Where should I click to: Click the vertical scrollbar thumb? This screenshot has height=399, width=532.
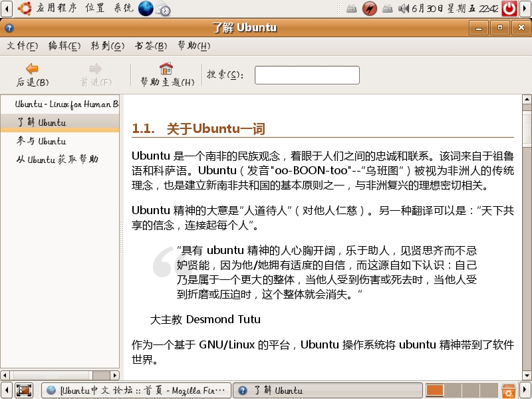(x=527, y=129)
